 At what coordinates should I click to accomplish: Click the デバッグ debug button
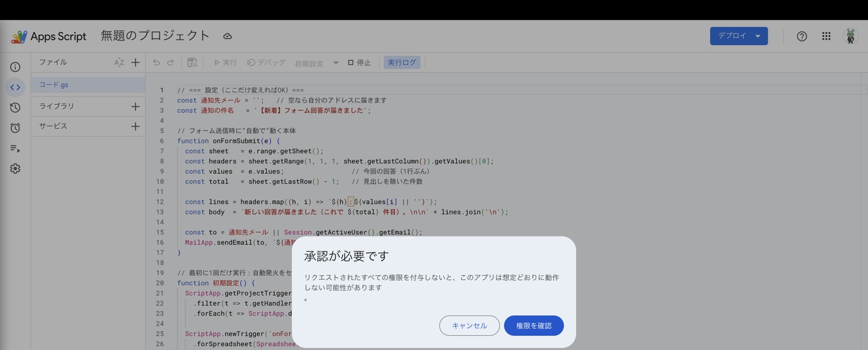(x=266, y=62)
